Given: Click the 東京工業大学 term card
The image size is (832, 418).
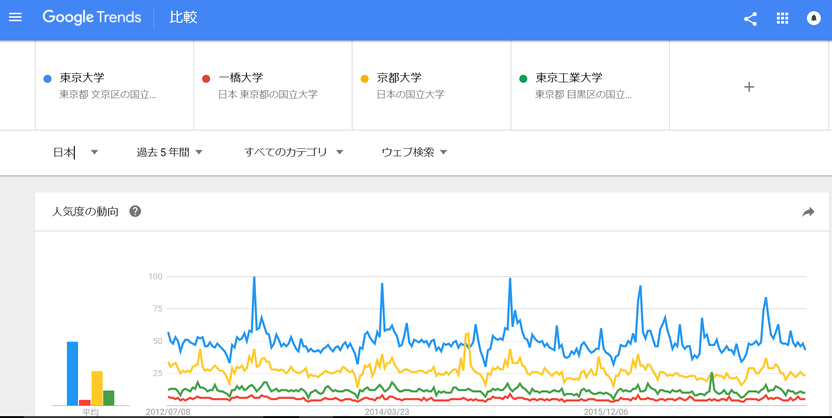Looking at the screenshot, I should point(590,86).
